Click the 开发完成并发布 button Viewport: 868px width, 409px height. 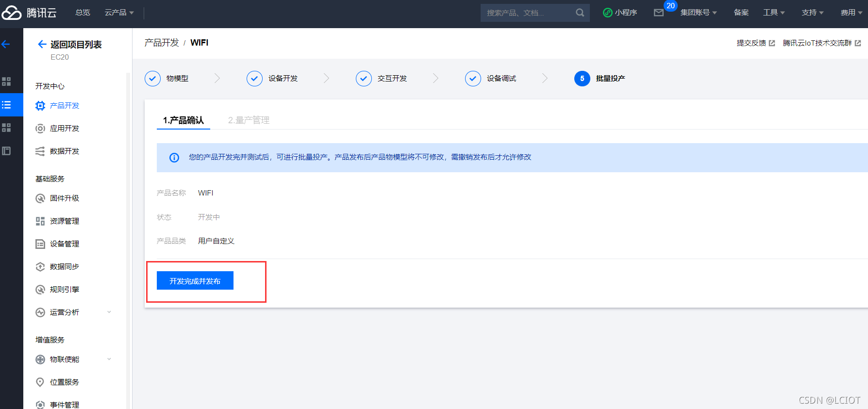point(195,280)
